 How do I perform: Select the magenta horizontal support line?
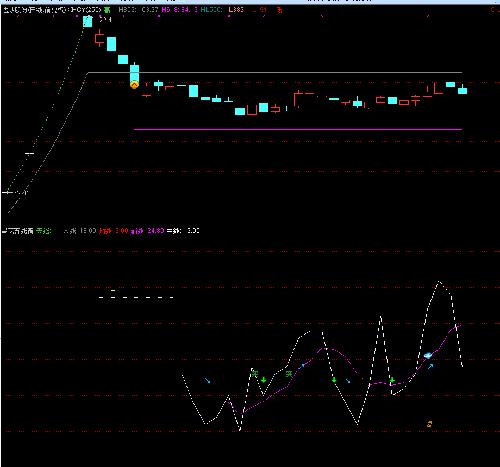(298, 129)
